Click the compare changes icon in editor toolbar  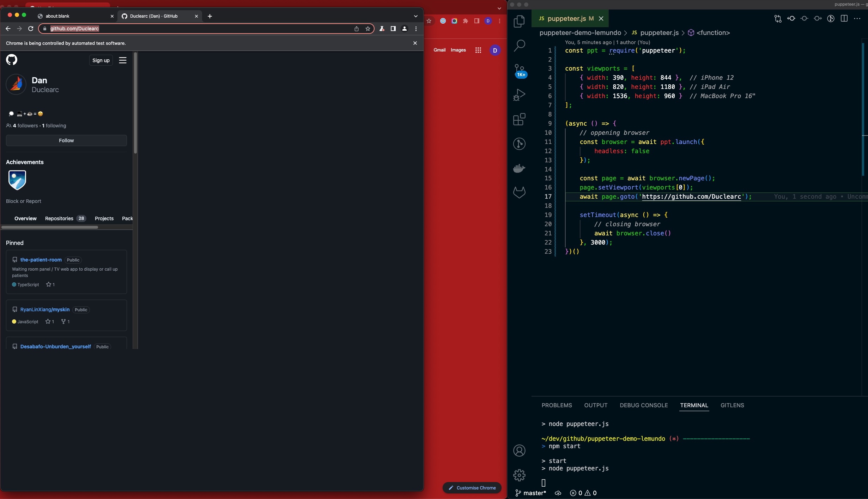click(x=778, y=19)
